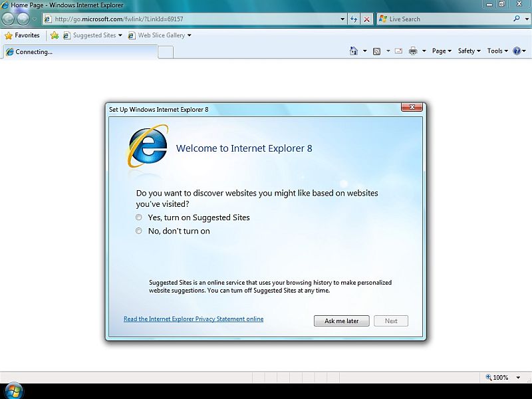Minimize the Internet Explorer window

(489, 5)
